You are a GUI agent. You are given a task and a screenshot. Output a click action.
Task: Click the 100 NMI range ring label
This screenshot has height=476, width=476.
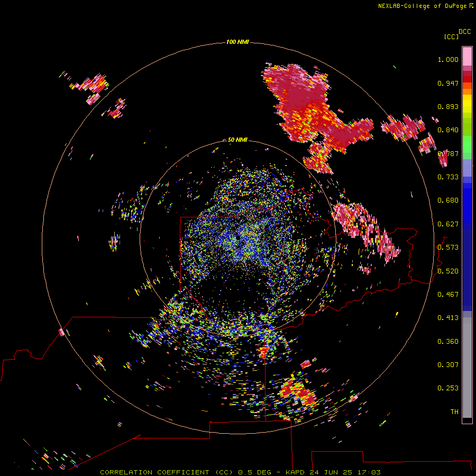coord(237,42)
